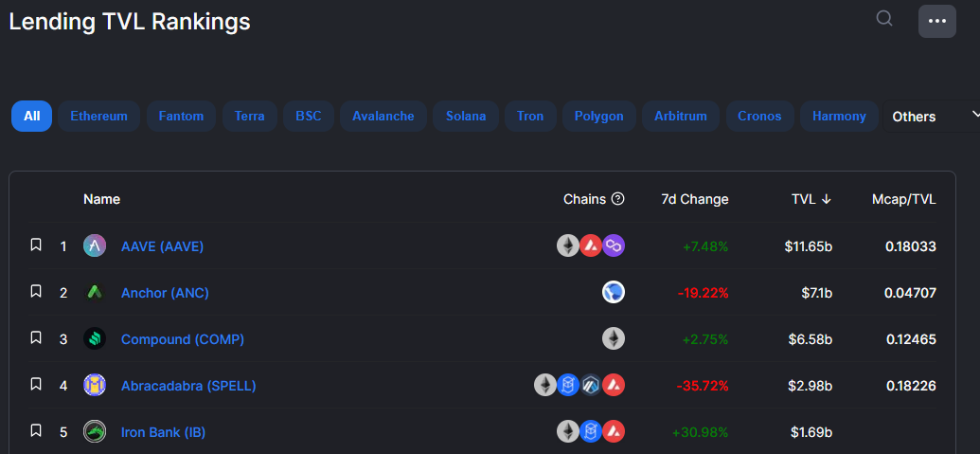Image resolution: width=980 pixels, height=454 pixels.
Task: Open the Abracadabra (SPELL) link
Action: [x=188, y=386]
